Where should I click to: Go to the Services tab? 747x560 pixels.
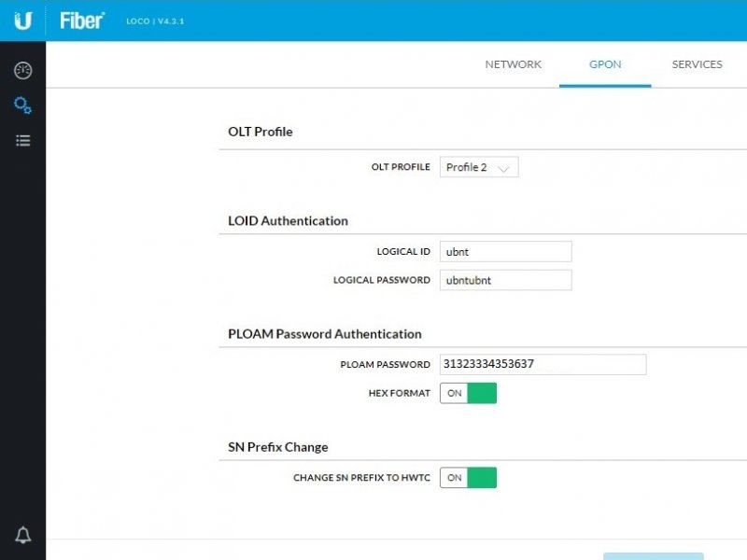(697, 64)
